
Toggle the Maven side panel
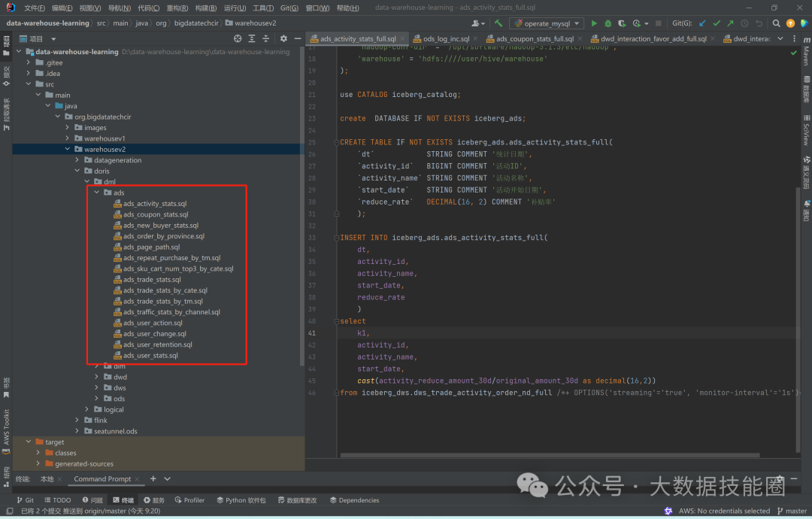806,53
